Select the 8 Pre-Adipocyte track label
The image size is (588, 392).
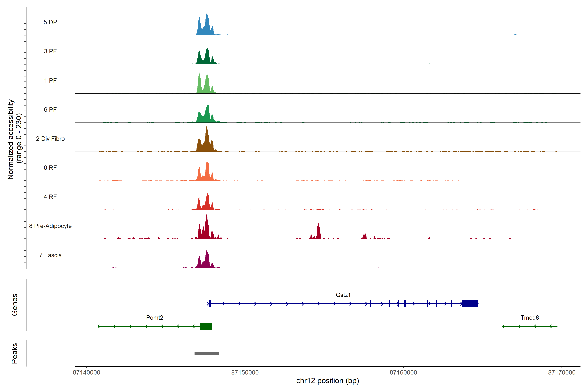point(50,226)
